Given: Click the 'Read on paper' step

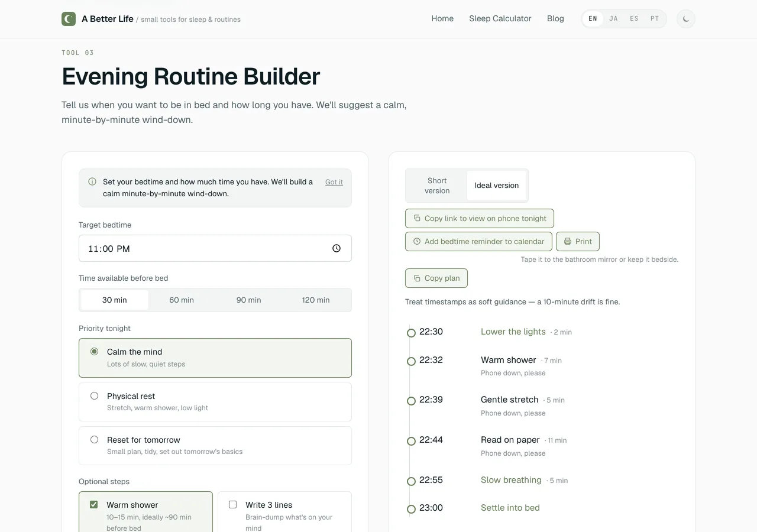Looking at the screenshot, I should [x=510, y=440].
